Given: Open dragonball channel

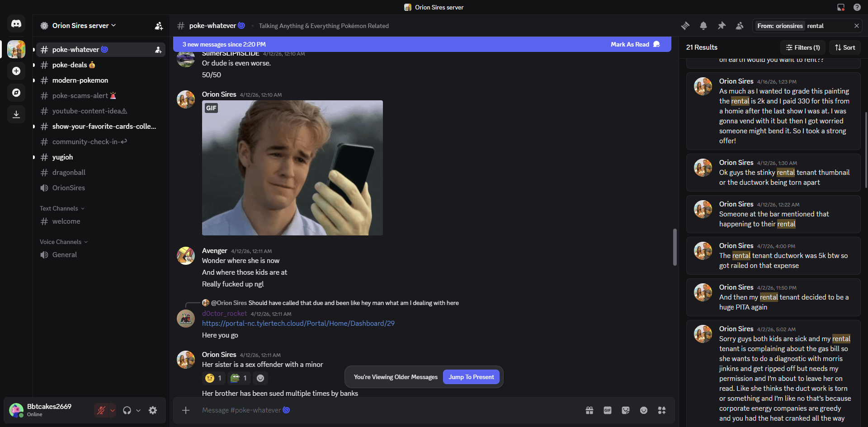Looking at the screenshot, I should click(101, 173).
